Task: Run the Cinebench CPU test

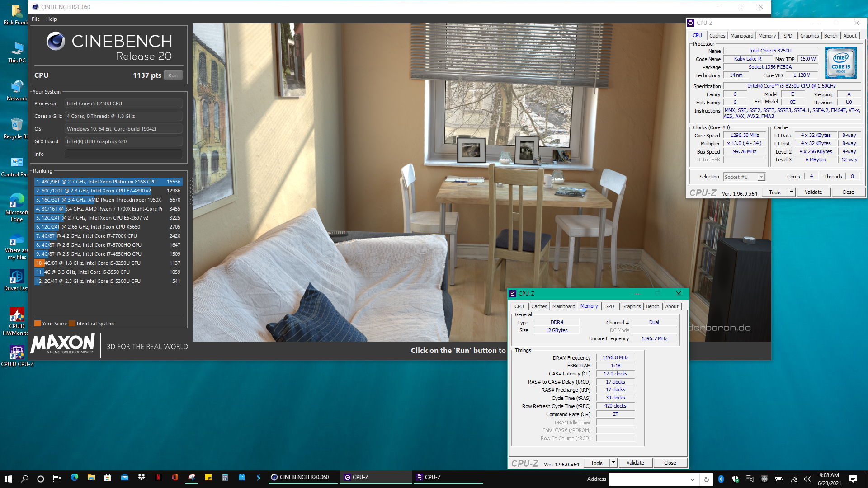Action: pos(173,75)
